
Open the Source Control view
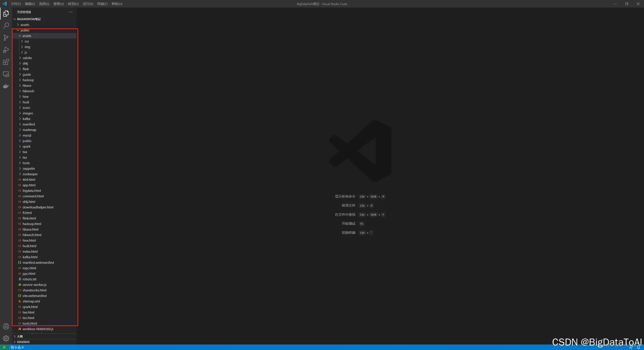(6, 38)
